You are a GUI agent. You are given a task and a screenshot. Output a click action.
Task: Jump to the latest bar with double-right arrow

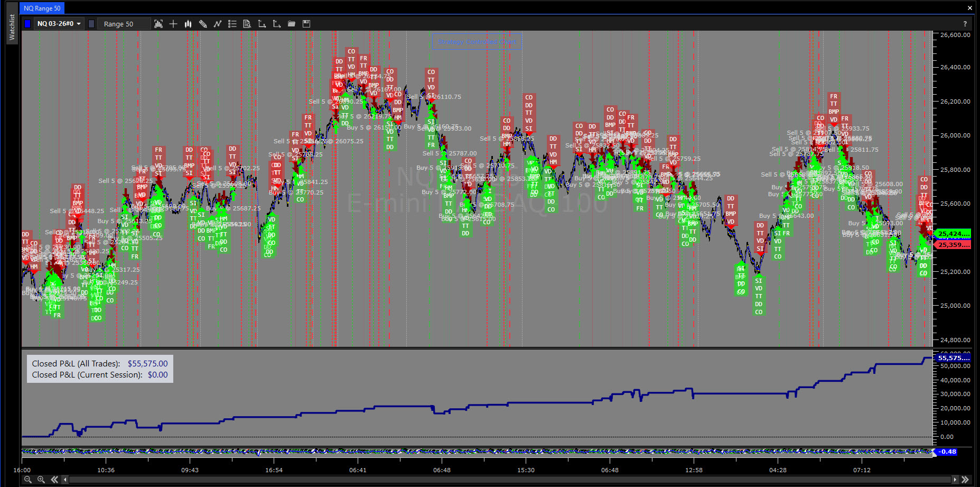(965, 480)
